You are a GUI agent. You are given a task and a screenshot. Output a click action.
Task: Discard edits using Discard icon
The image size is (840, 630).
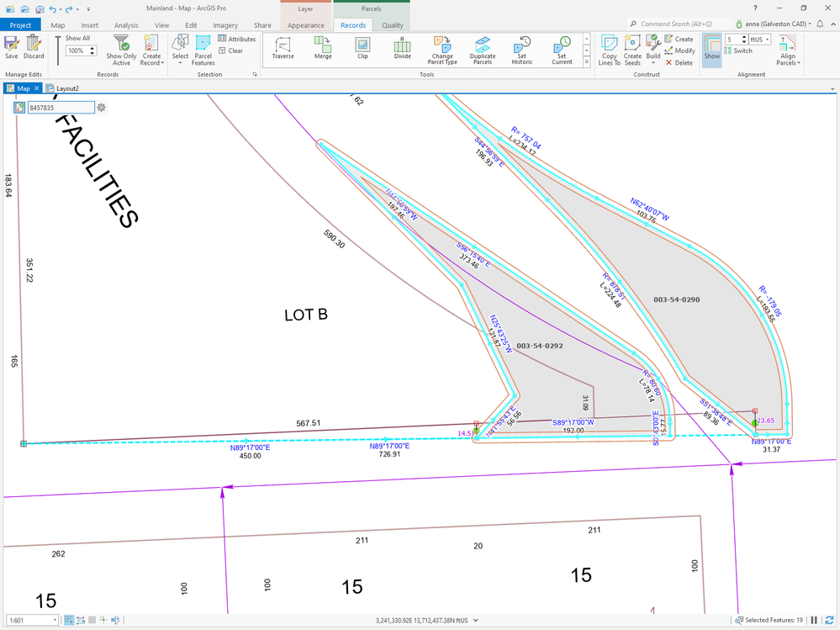34,47
